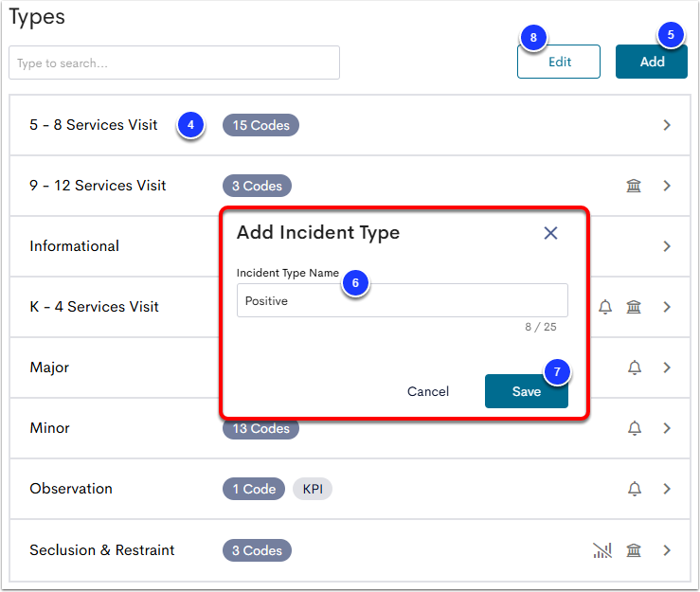Expand the 5 - 8 Services Visit row chevron

click(667, 125)
